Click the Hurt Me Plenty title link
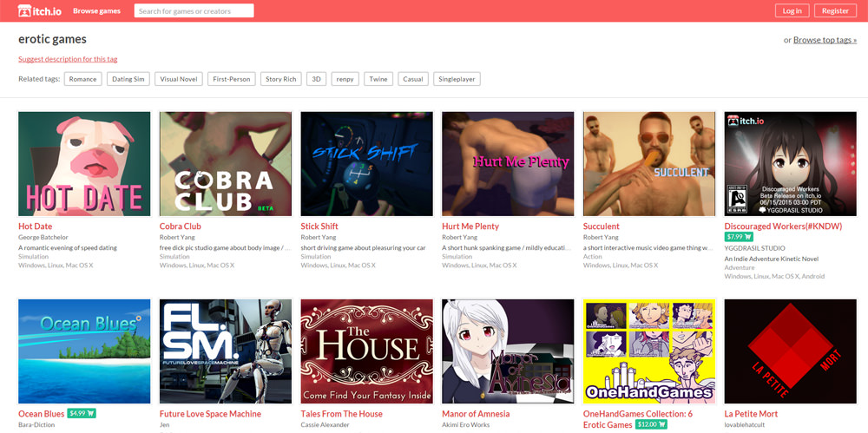Viewport: 868px width, 433px height. 470,226
